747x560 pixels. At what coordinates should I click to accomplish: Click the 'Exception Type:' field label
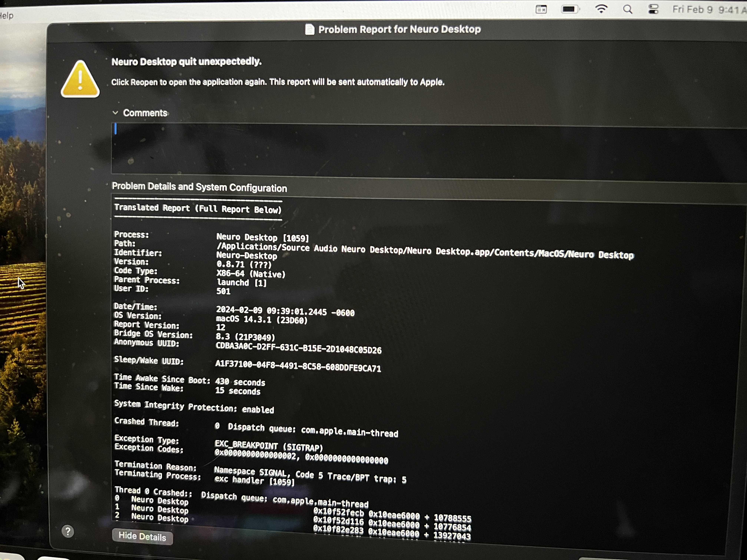click(x=147, y=439)
